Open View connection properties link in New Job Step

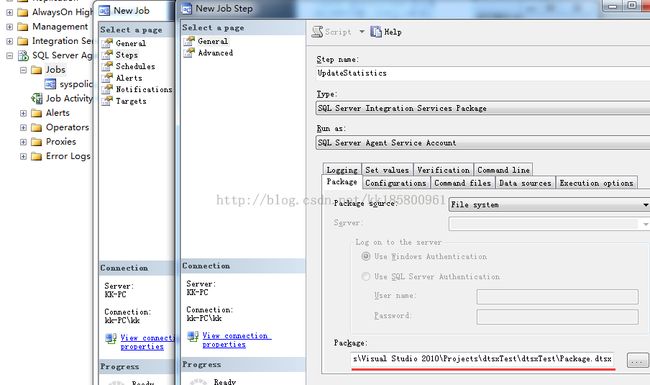click(x=236, y=340)
